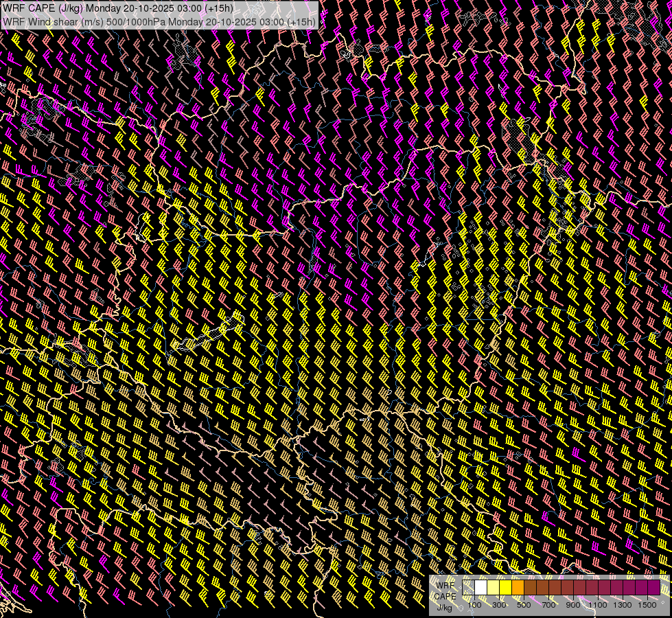Image resolution: width=672 pixels, height=618 pixels.
Task: Click the first brown swatch after orange
Action: tap(531, 588)
